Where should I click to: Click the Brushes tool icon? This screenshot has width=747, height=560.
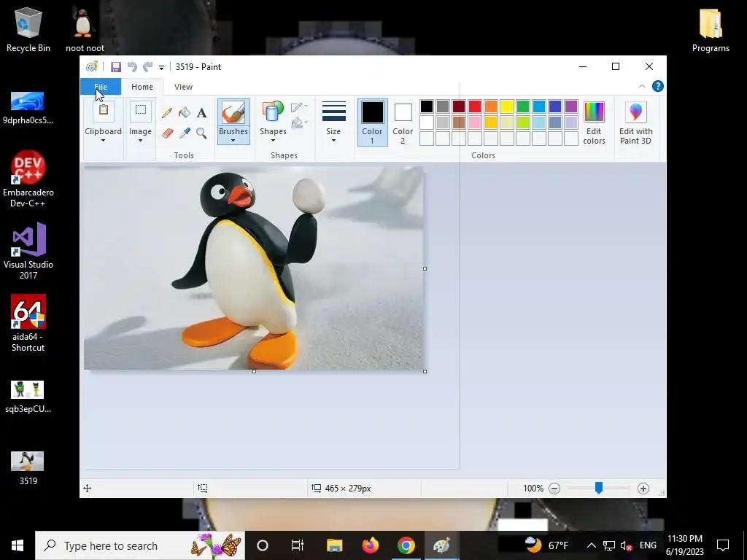coord(233,113)
